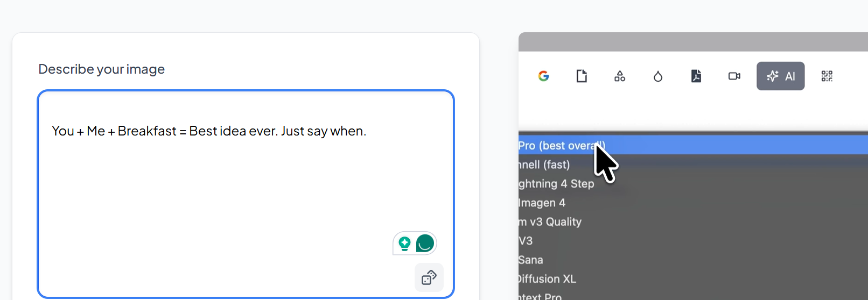Screen dimensions: 868x300
Task: Click the Google logo icon
Action: pyautogui.click(x=543, y=76)
